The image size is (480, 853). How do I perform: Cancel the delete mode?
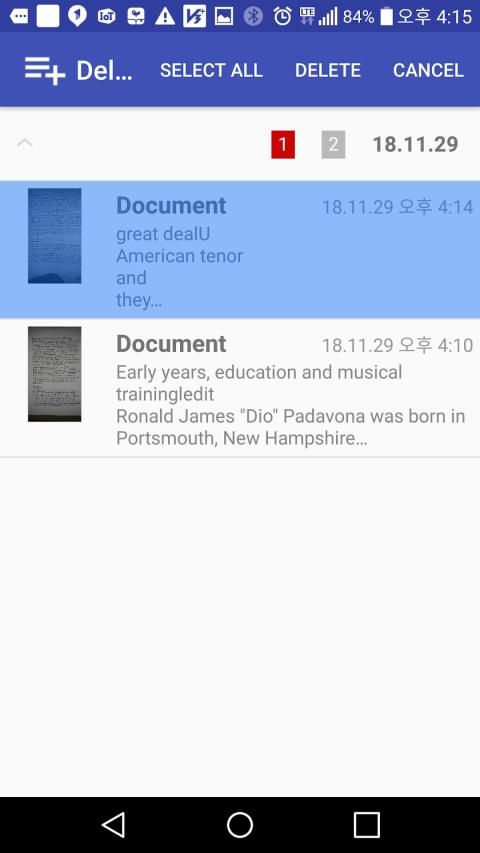pyautogui.click(x=428, y=70)
